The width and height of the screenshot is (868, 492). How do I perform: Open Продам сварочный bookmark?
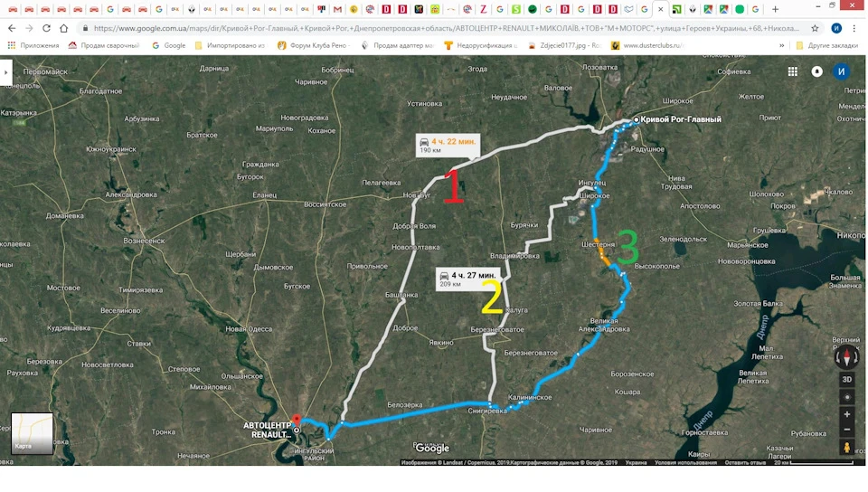click(x=104, y=45)
